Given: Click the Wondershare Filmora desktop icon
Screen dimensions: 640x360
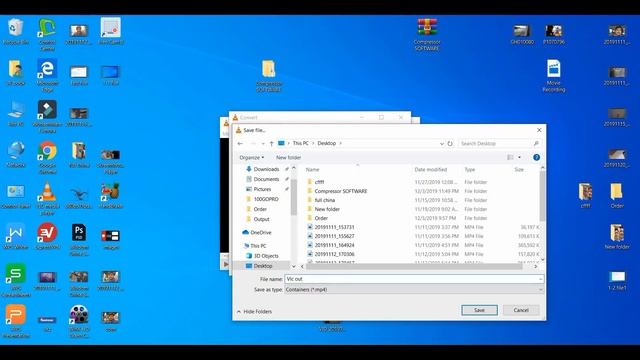Looking at the screenshot, I should point(47,116).
